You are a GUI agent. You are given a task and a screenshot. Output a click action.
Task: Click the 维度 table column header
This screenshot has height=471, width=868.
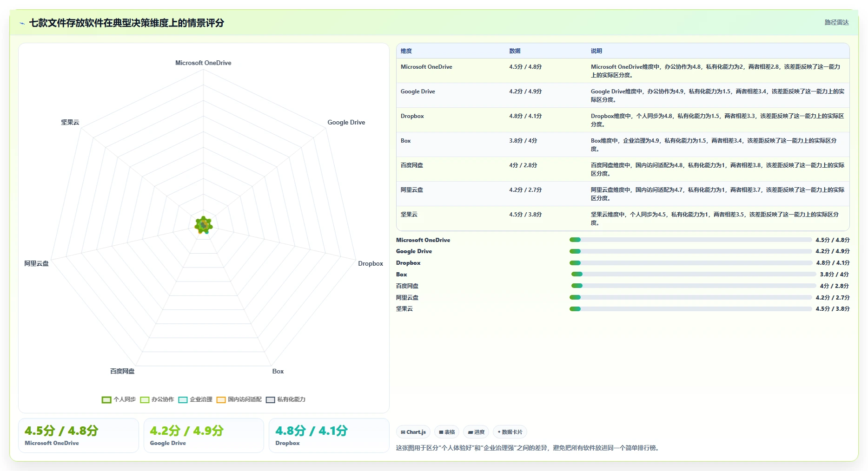point(406,51)
